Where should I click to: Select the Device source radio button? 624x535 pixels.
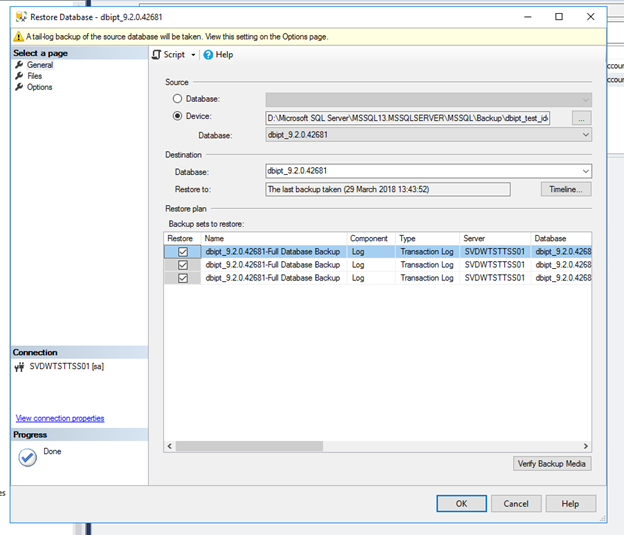[x=177, y=116]
